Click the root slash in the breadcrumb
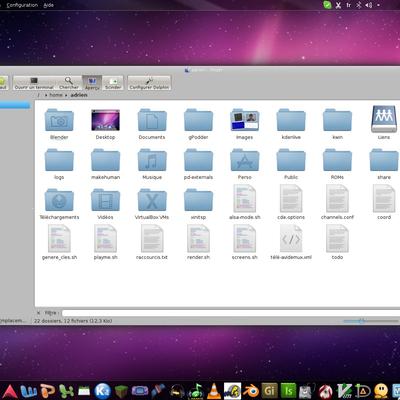This screenshot has height=400, width=400. pos(38,95)
